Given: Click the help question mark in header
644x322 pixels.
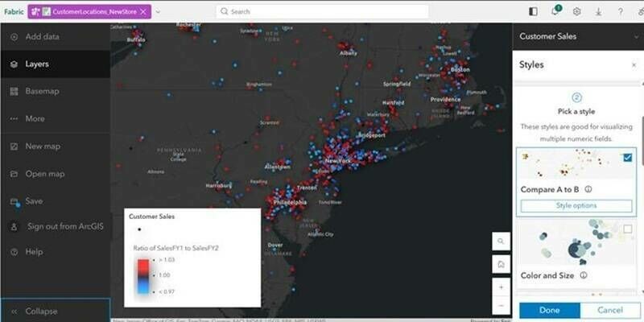Looking at the screenshot, I should point(620,11).
